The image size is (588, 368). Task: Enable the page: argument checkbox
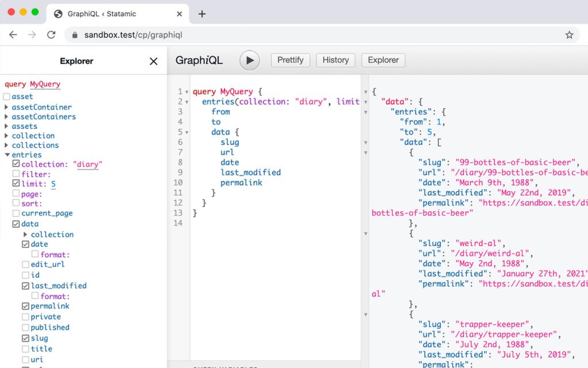click(16, 193)
